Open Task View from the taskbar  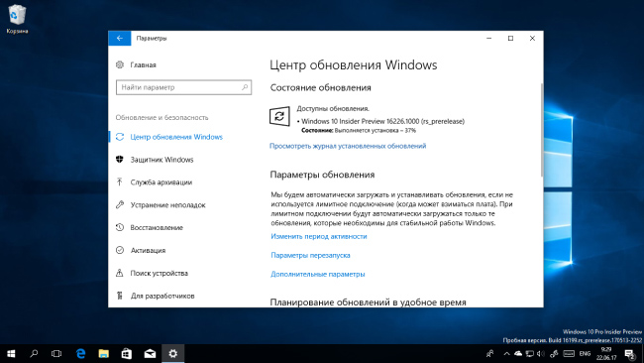click(56, 353)
